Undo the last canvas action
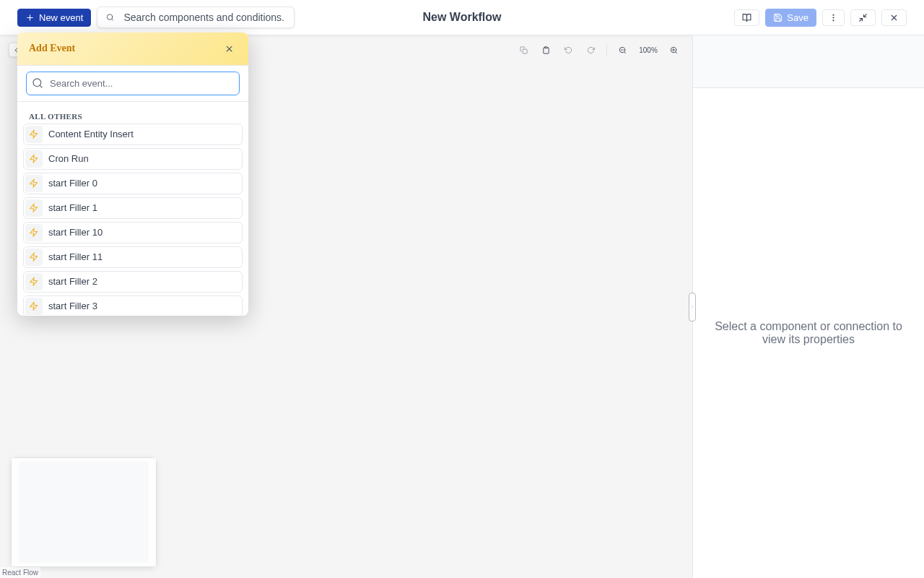Image resolution: width=924 pixels, height=578 pixels. click(568, 50)
